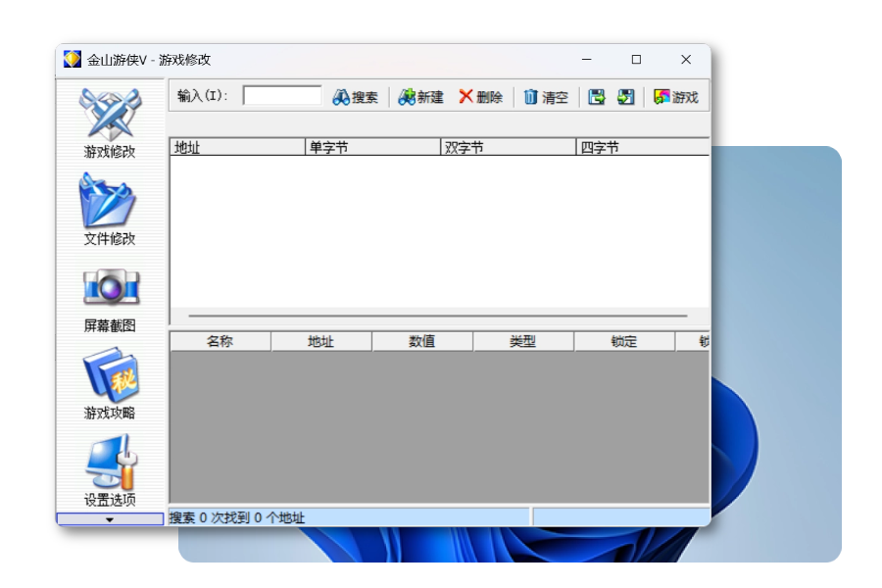This screenshot has width=882, height=588.
Task: Minimize the 金山游侠V window
Action: (x=587, y=59)
